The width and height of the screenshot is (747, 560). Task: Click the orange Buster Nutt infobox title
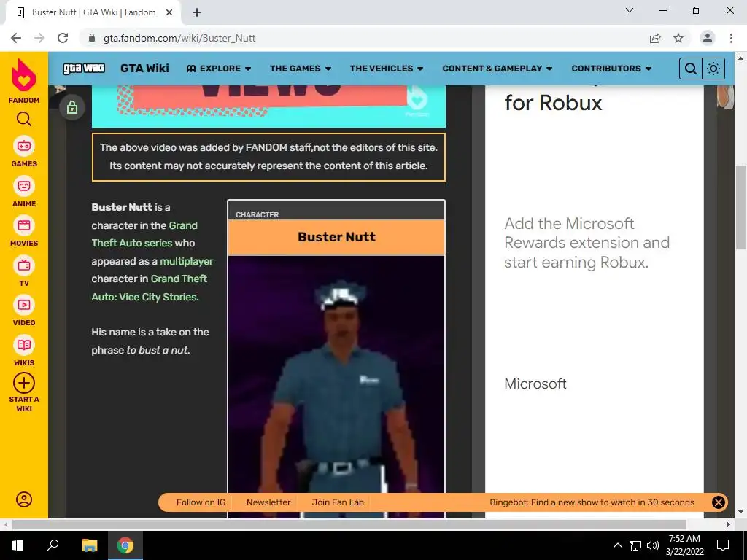(x=336, y=237)
